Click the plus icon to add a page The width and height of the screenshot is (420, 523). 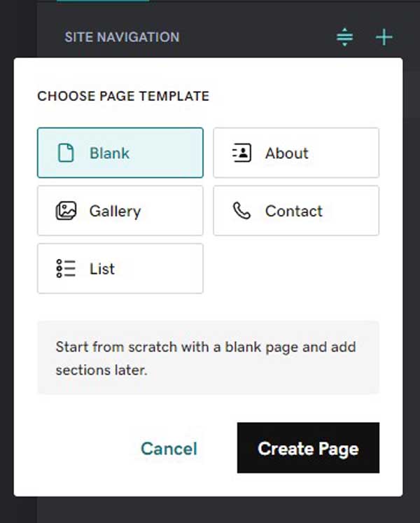384,37
